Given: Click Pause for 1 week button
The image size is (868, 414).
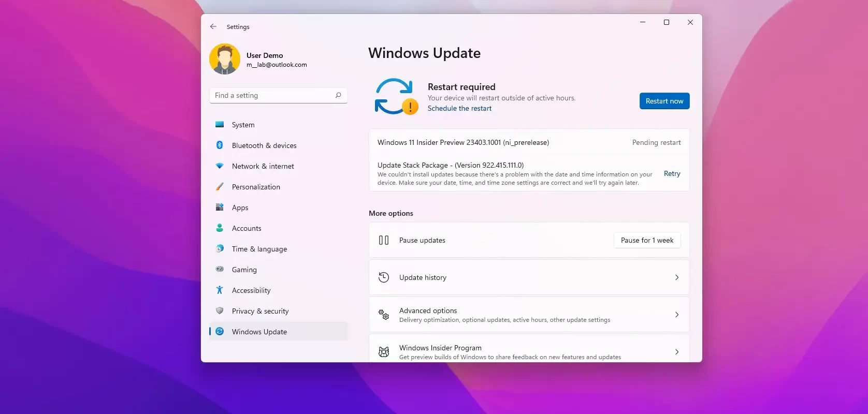Looking at the screenshot, I should 647,240.
